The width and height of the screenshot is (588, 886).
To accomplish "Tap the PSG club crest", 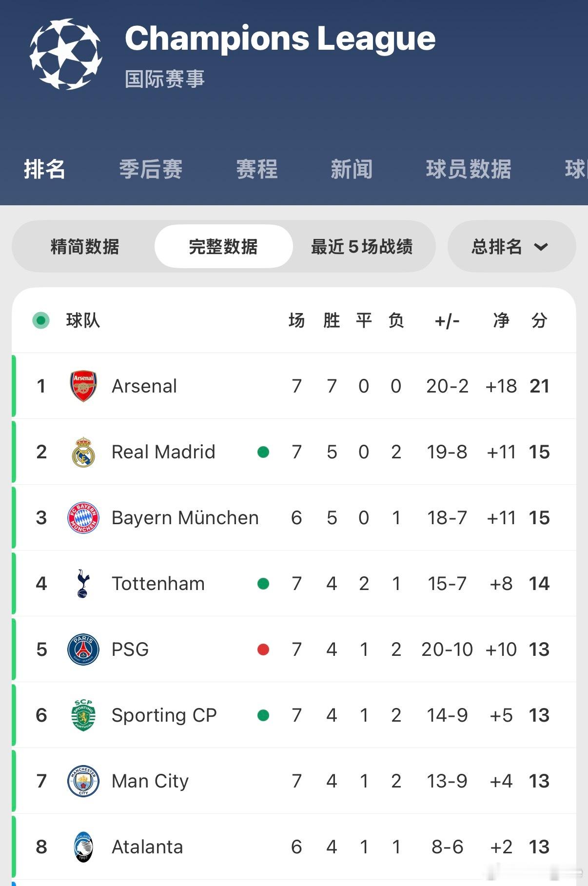I will (83, 650).
